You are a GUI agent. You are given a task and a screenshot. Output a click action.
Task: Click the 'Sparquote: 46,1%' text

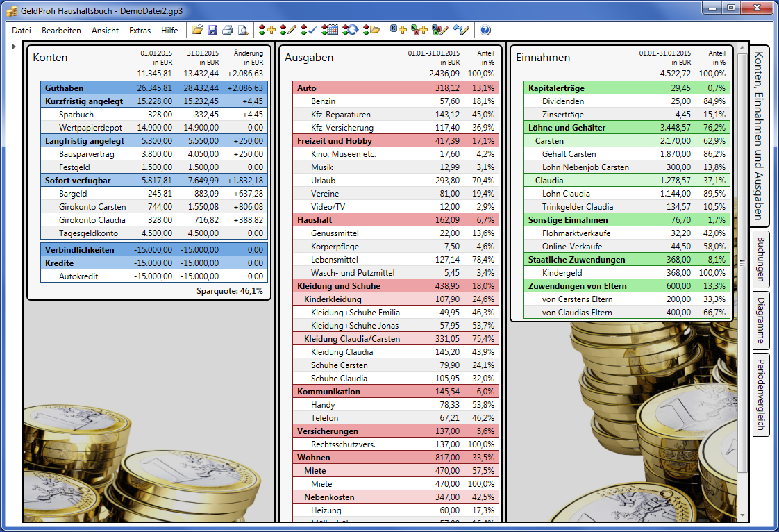click(230, 291)
